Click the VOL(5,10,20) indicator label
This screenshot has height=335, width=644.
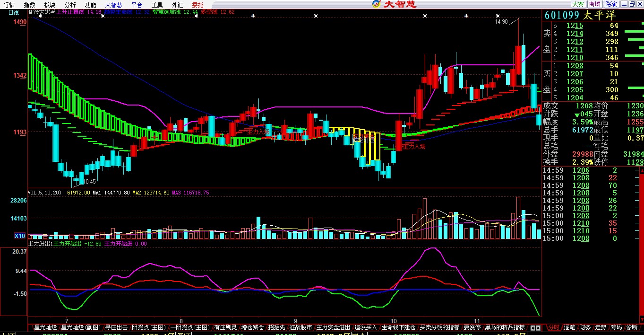(x=44, y=193)
